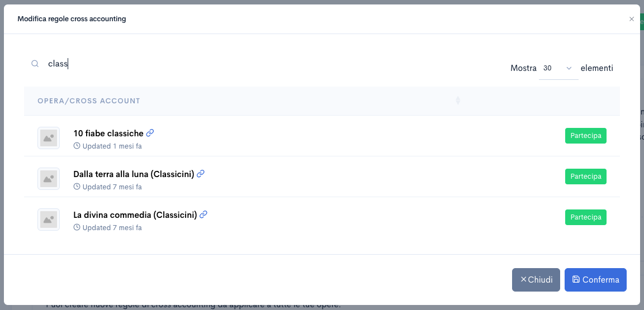Open the 10 fiabe classiche title
Viewport: 644px width, 310px height.
[108, 133]
